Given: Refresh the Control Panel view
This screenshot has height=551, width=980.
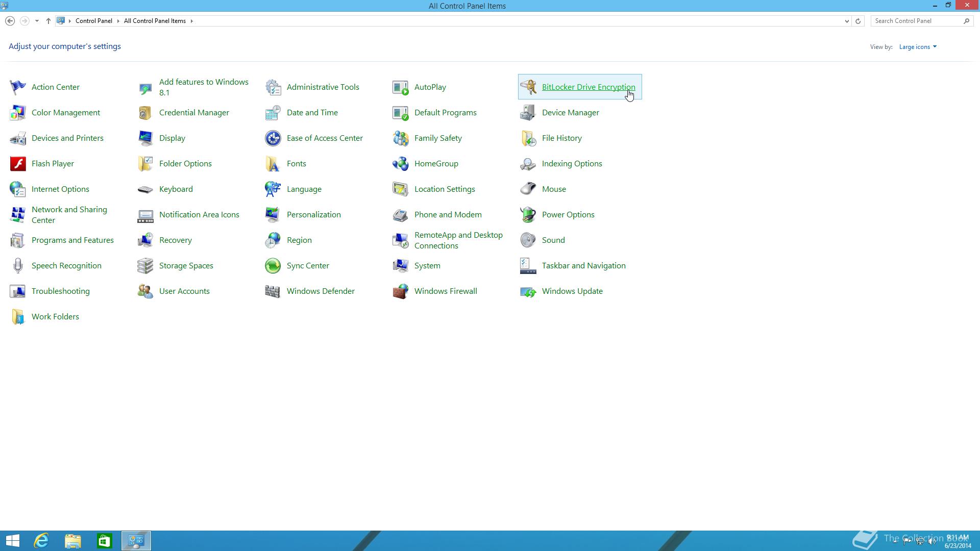Looking at the screenshot, I should click(x=858, y=21).
